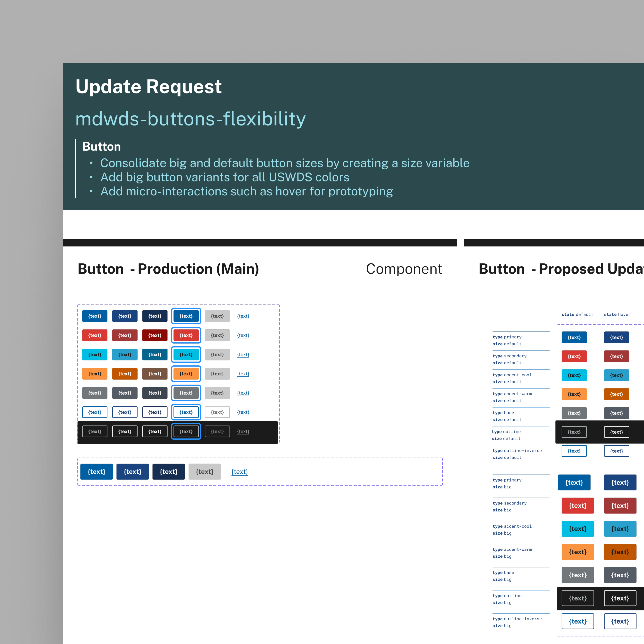
Task: Click the focused orange button with focus ring
Action: pyautogui.click(x=186, y=374)
